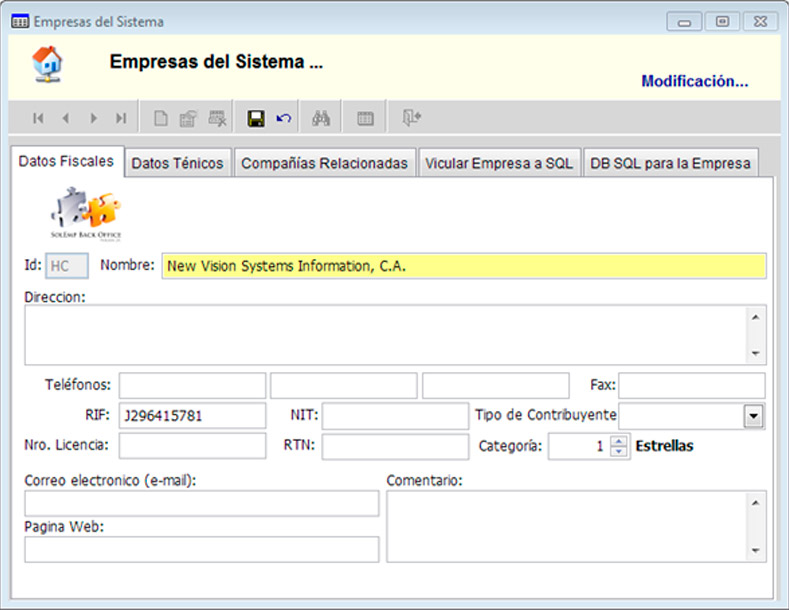This screenshot has height=610, width=789.
Task: Click the Correo electronico input field
Action: 201,504
